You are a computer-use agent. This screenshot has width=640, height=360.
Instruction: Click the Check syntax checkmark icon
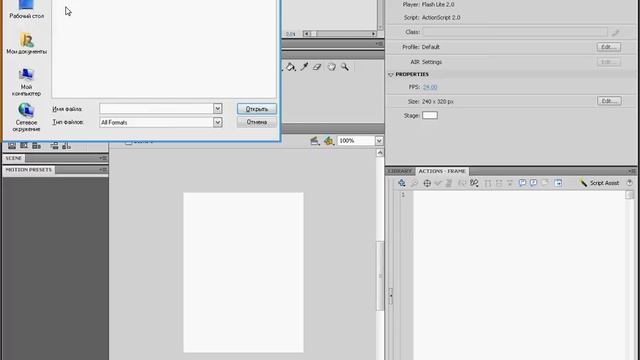click(x=438, y=183)
